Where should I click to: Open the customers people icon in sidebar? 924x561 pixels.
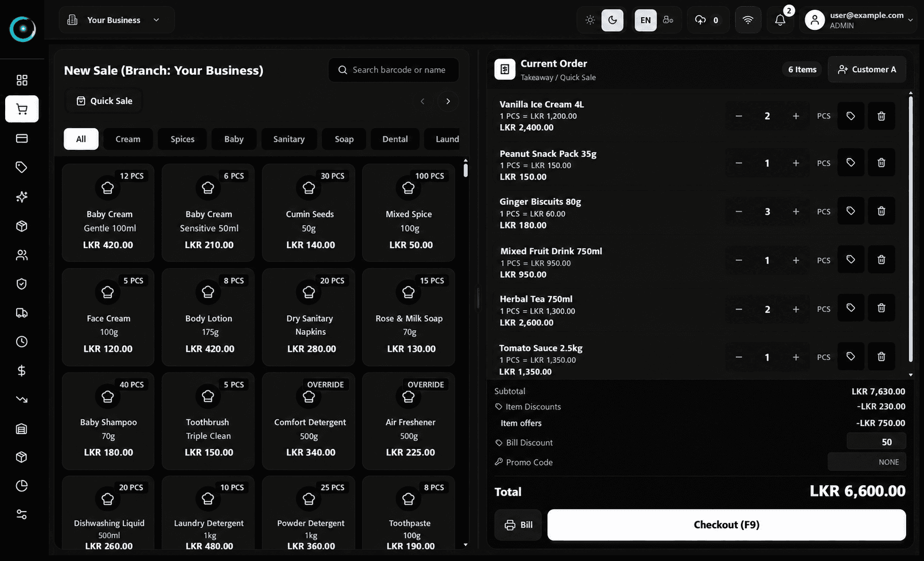[x=22, y=255]
